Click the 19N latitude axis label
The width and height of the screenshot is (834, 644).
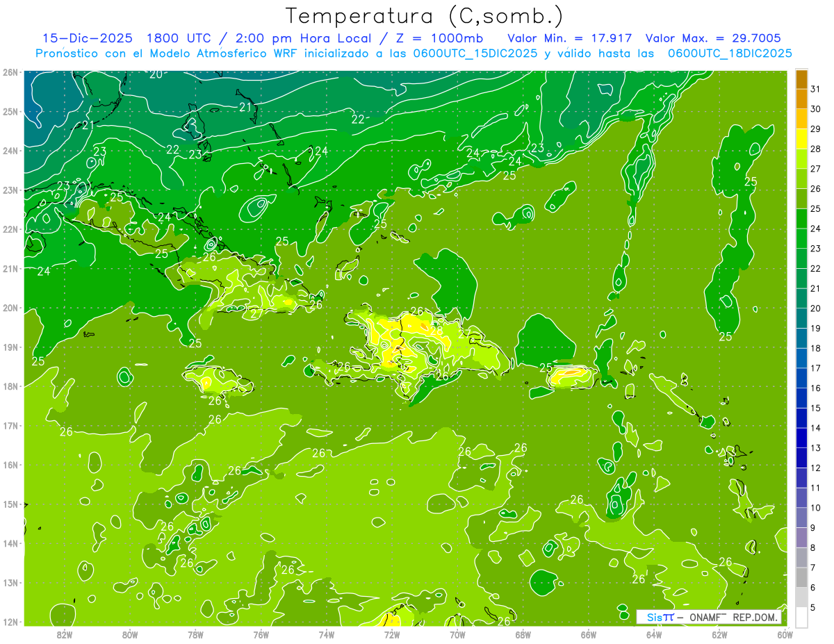click(x=10, y=347)
